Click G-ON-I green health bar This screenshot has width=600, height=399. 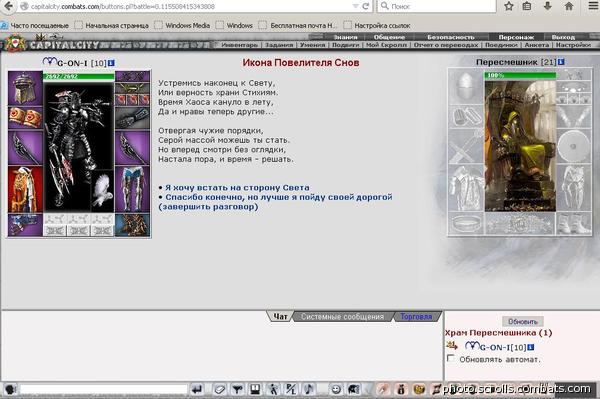click(x=79, y=77)
